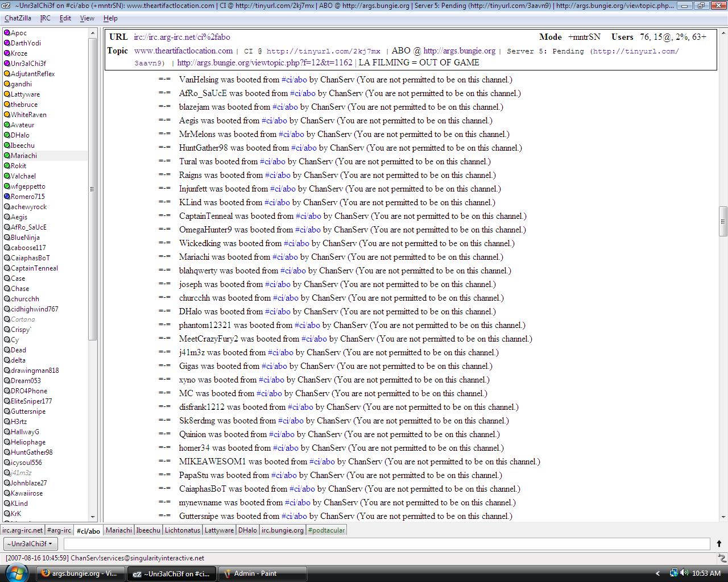Click the message input field

(x=387, y=544)
